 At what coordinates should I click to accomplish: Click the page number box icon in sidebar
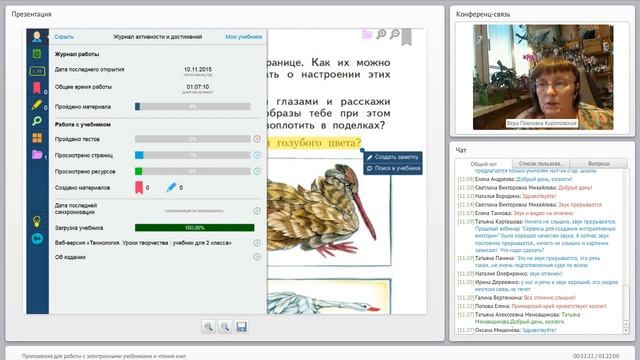[37, 71]
